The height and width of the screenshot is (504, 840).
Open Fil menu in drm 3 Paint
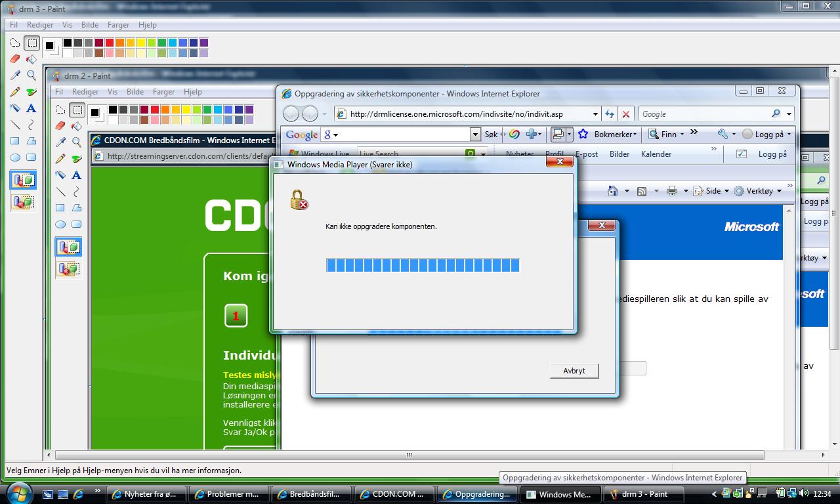point(14,25)
